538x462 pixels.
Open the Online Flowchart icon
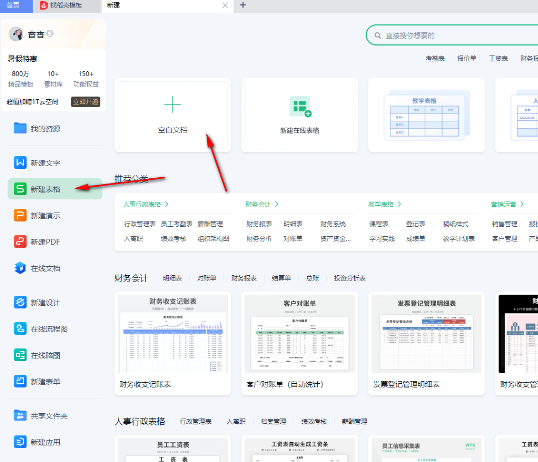click(x=20, y=328)
